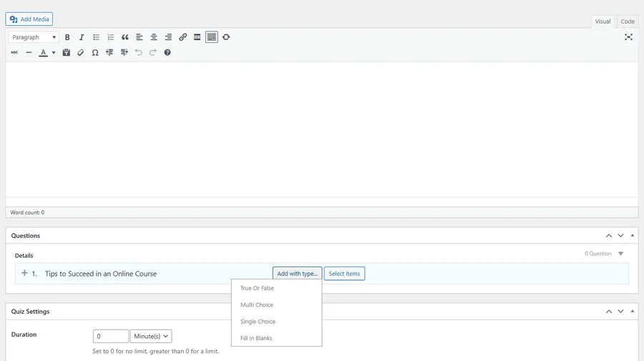Image resolution: width=644 pixels, height=361 pixels.
Task: Apply blockquote formatting
Action: [125, 37]
